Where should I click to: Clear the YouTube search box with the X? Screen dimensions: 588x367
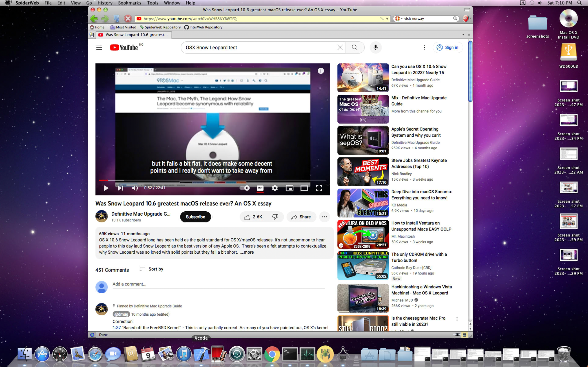340,48
